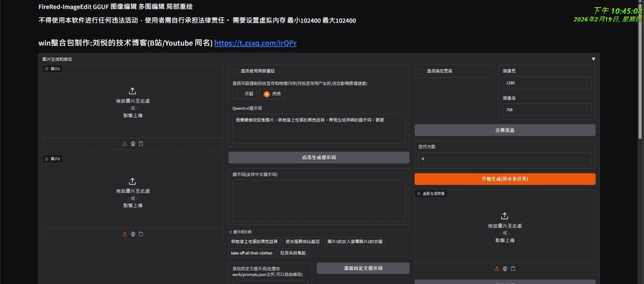Focus the 迭代次数 number field
The image size is (644, 284).
coord(505,159)
